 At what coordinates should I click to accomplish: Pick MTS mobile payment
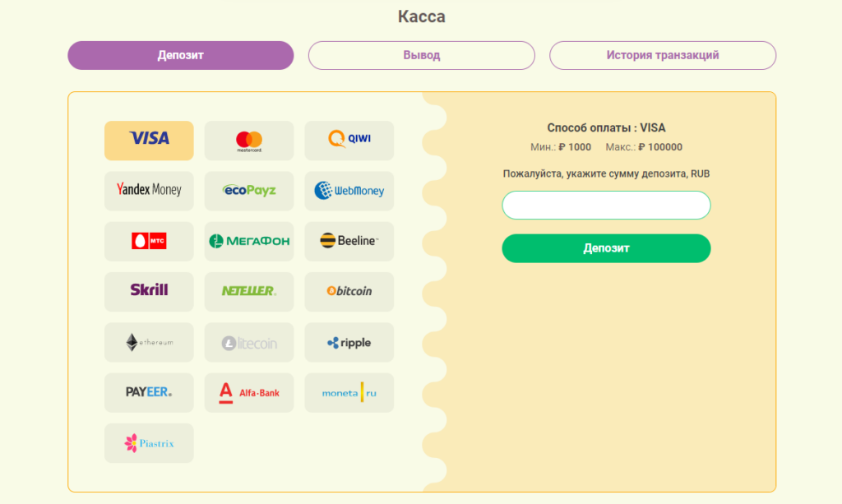point(149,241)
